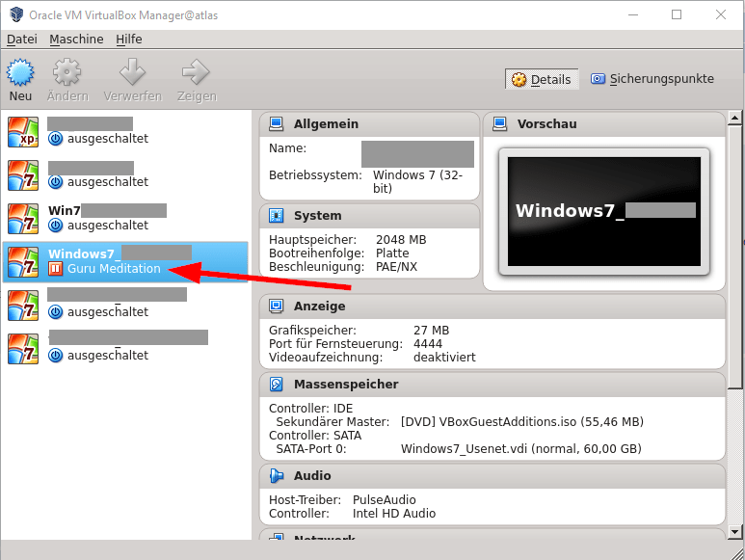Click the 'Platte' Bootreihenfolge value

[392, 253]
